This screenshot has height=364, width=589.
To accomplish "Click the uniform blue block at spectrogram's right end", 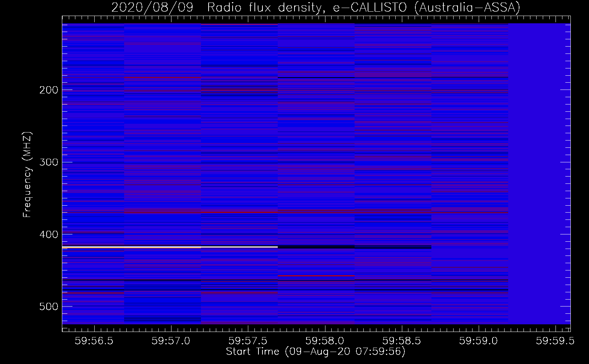I will [x=539, y=174].
